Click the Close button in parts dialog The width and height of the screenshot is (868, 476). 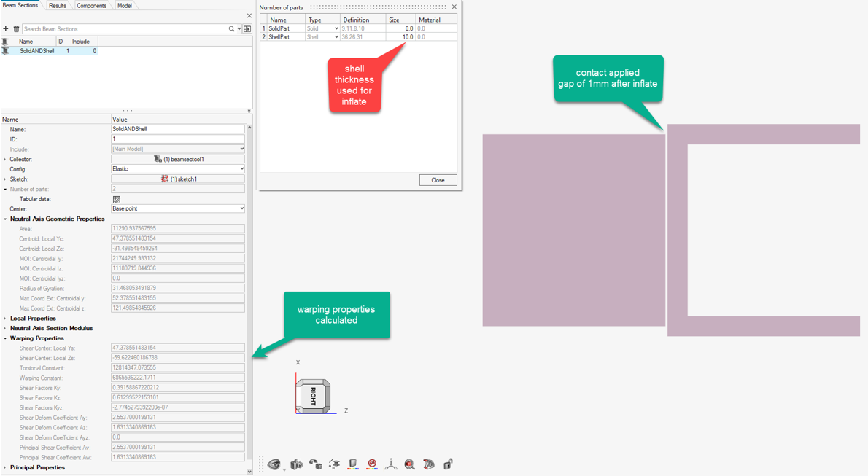pos(438,180)
